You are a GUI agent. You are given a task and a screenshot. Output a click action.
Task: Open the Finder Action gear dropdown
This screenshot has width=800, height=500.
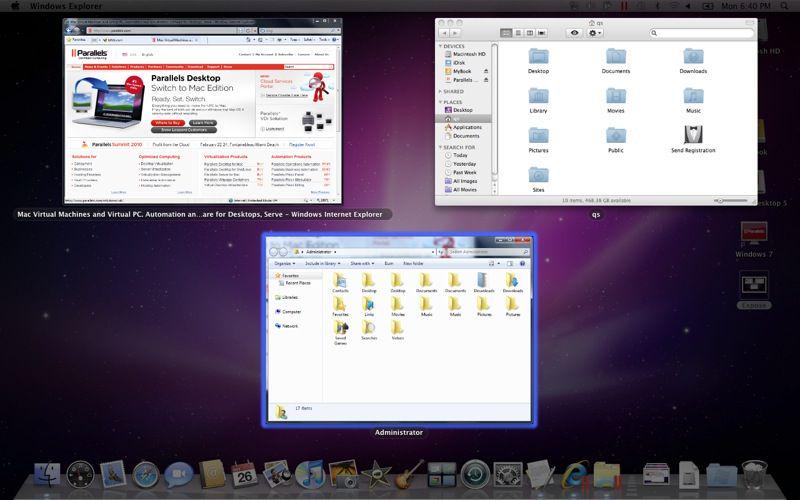click(x=596, y=33)
